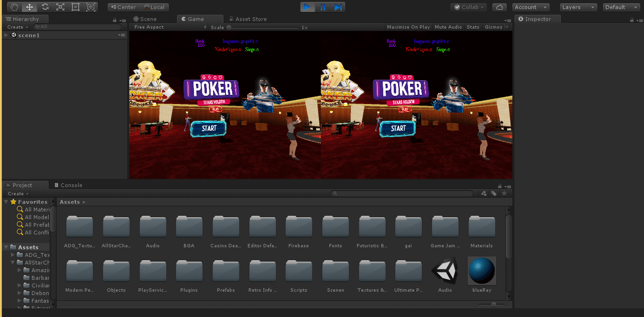Save search to Favorites star
This screenshot has width=644, height=317.
(504, 193)
